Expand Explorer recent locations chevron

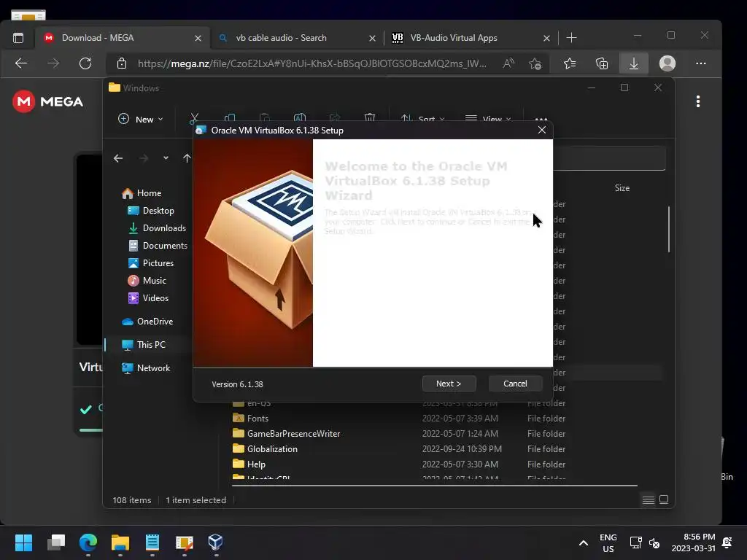point(166,158)
